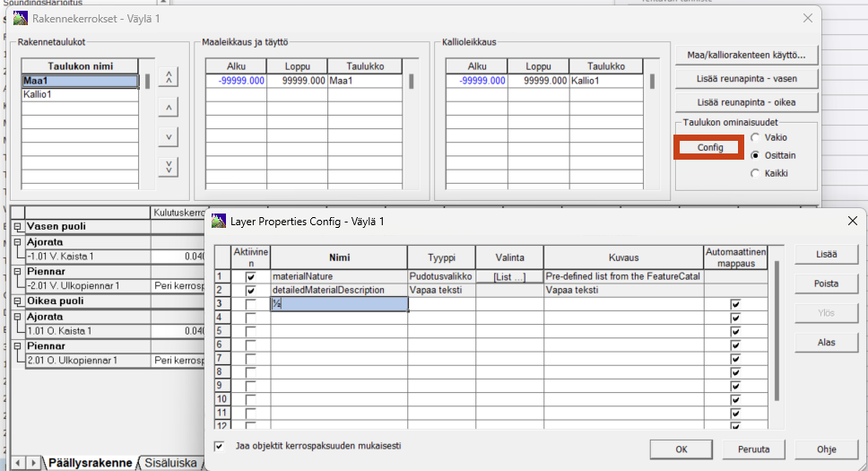Click Alas button in config dialog

[826, 343]
